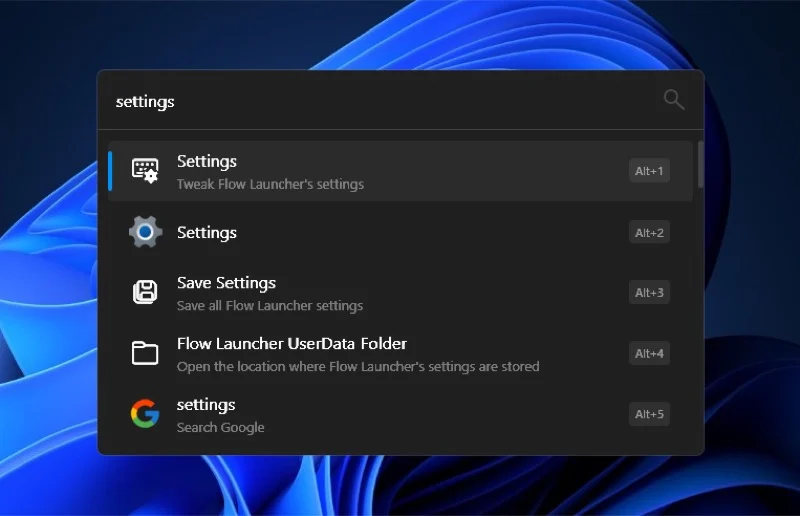Click the folder icon for UserData Folder
Viewport: 800px width, 516px height.
click(145, 353)
